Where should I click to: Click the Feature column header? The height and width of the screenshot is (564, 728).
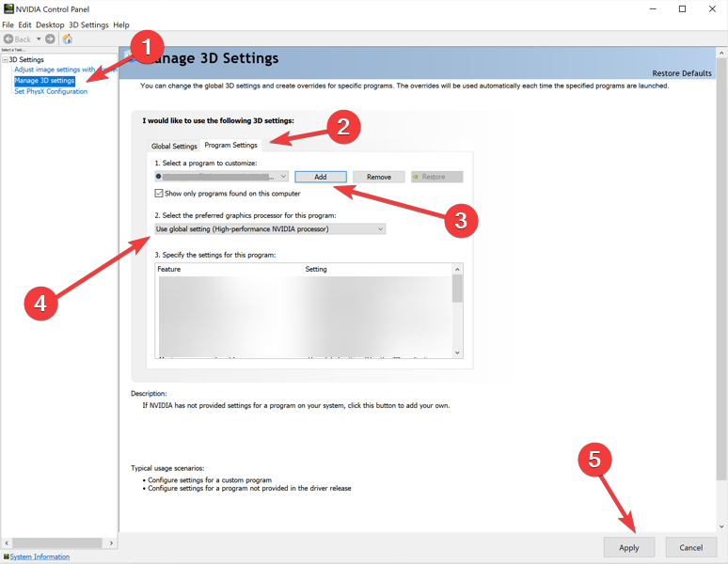point(229,270)
